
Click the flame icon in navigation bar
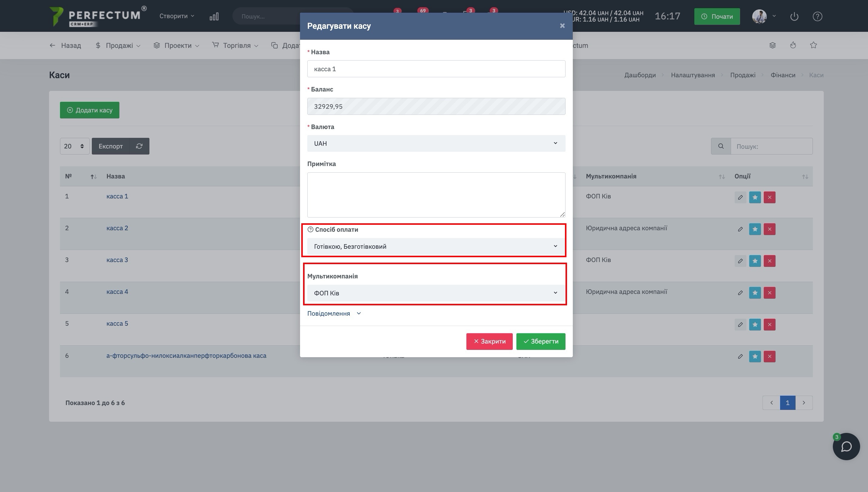pos(793,45)
